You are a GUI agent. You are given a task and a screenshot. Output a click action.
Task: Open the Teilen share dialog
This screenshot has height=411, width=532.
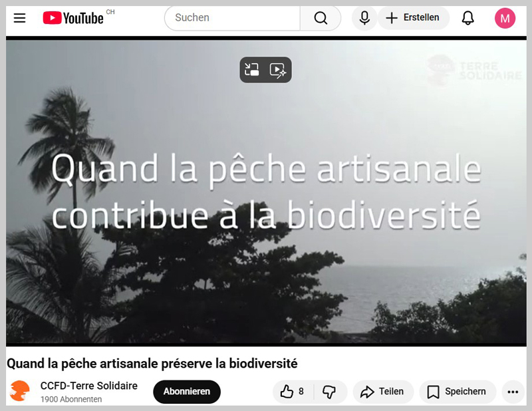383,392
